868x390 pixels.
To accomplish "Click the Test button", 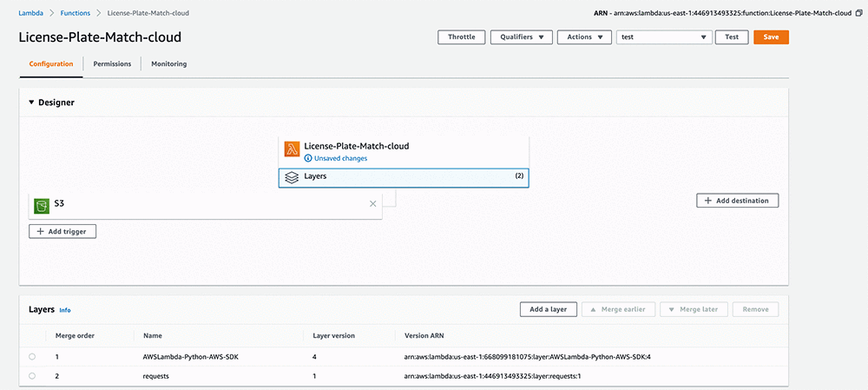I will point(732,37).
